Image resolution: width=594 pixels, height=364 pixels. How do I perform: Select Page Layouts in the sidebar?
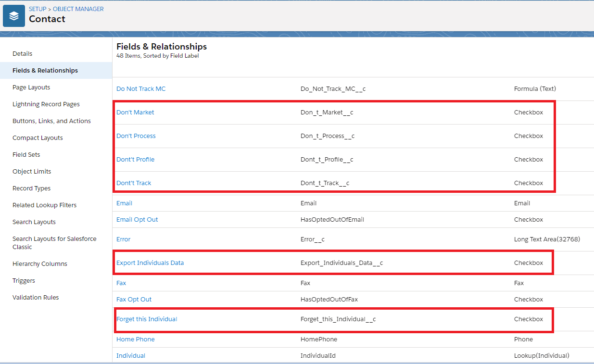(31, 88)
